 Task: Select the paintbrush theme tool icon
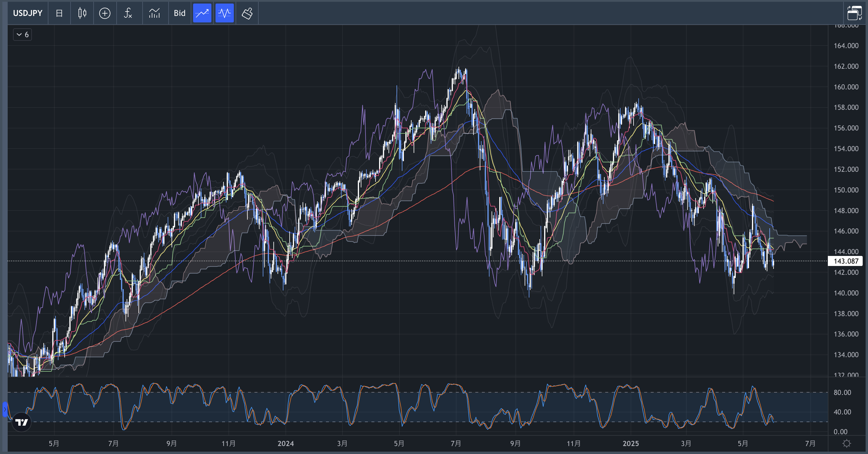[x=247, y=13]
